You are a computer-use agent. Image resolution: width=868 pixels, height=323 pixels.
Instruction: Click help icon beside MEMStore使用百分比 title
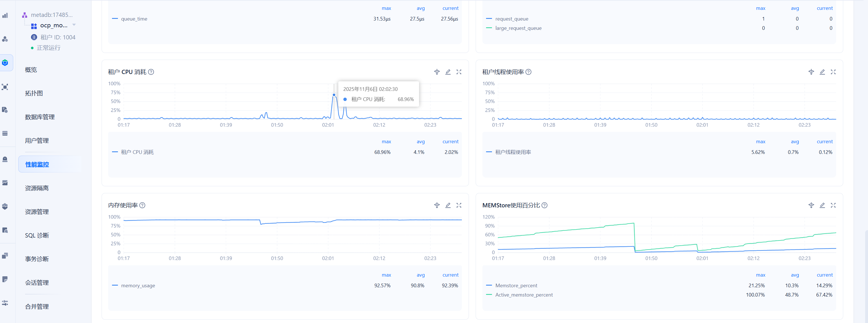click(544, 205)
